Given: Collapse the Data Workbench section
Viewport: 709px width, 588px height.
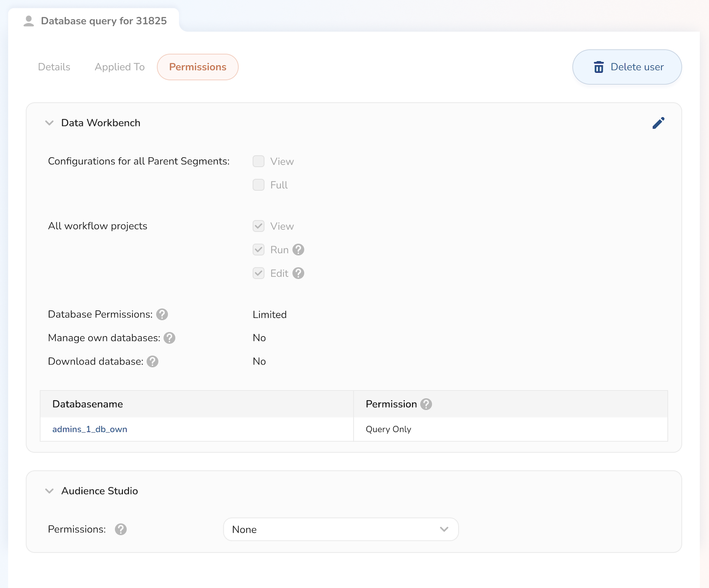Looking at the screenshot, I should tap(49, 123).
